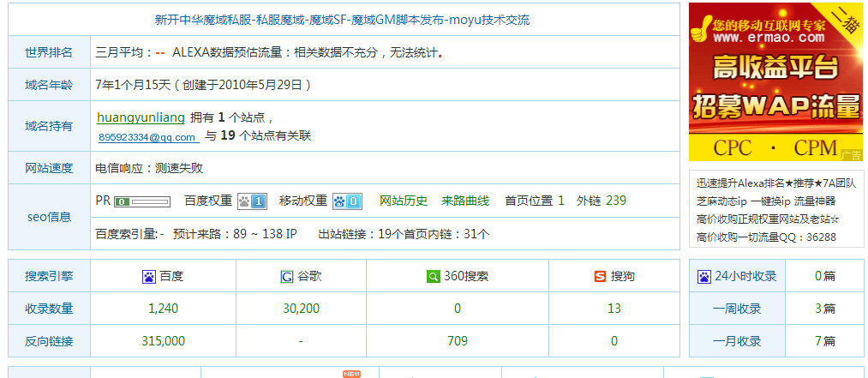Click the 24小时收录 count 0篇

pos(825,276)
